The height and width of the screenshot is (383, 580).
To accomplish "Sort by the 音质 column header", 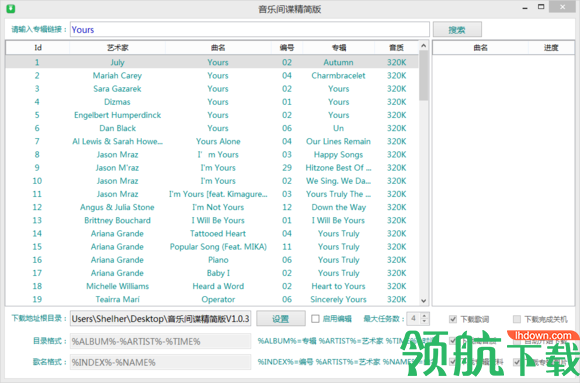I will (397, 47).
